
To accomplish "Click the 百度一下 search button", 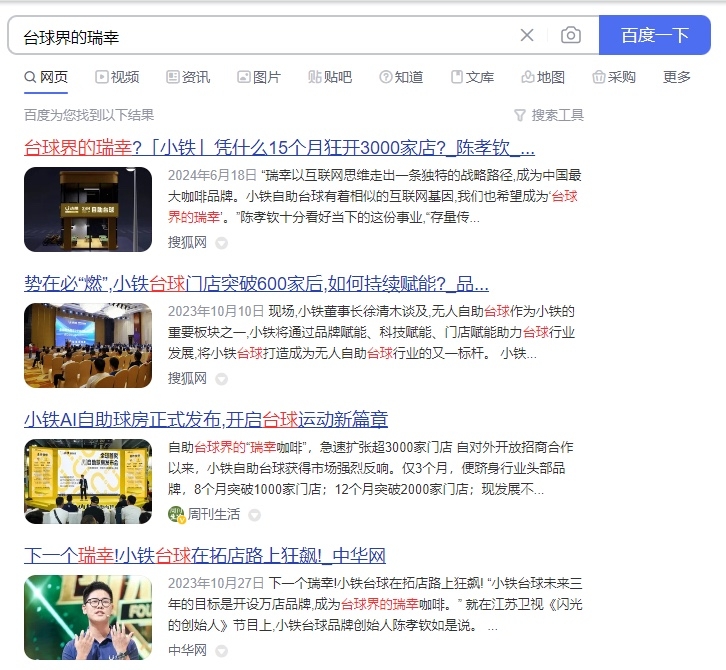I will 654,35.
